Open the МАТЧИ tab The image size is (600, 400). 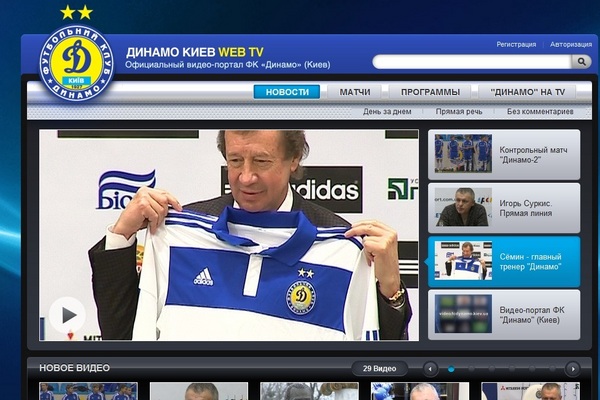(355, 92)
